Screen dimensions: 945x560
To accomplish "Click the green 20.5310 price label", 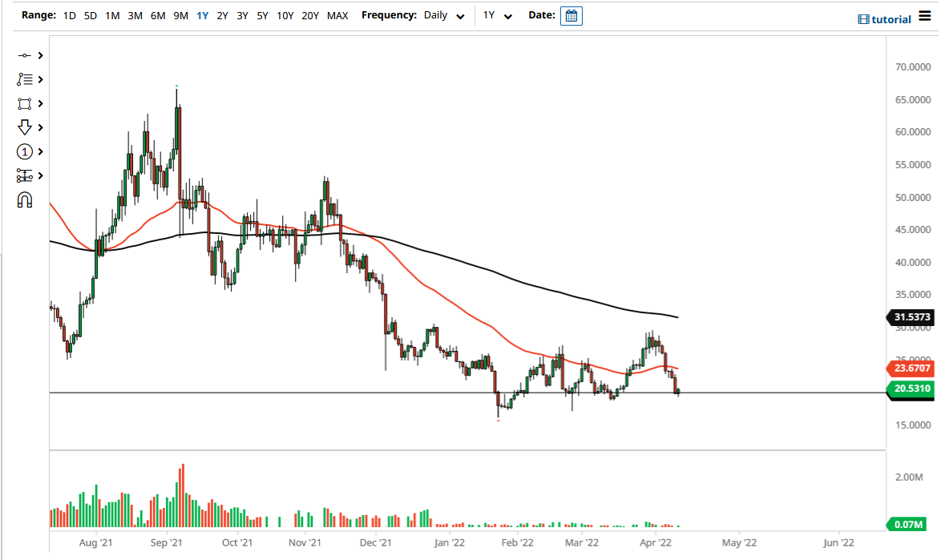I will (x=912, y=389).
